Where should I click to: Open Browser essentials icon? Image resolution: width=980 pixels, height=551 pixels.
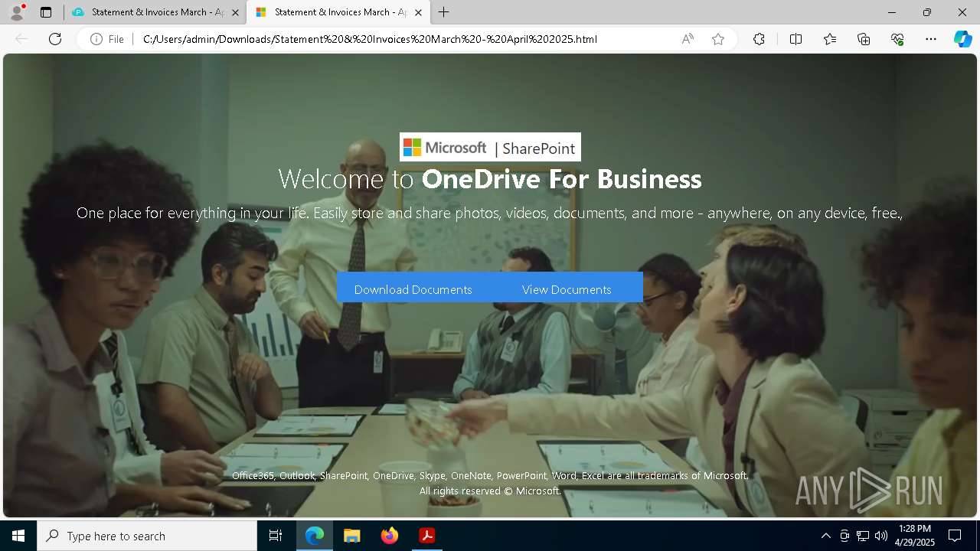point(897,39)
